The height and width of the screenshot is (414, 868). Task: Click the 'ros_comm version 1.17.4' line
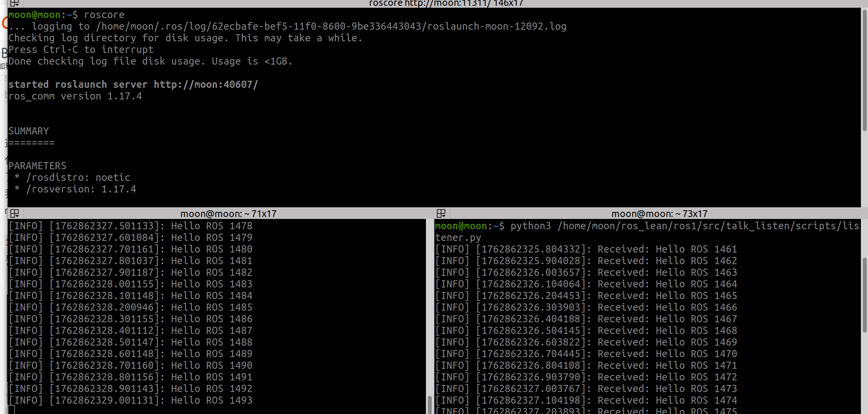click(x=75, y=96)
